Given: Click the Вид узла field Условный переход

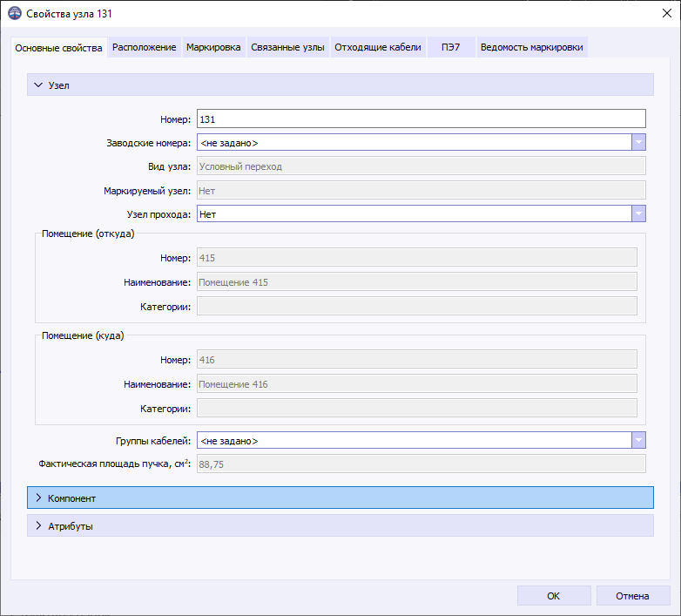Looking at the screenshot, I should tap(421, 166).
